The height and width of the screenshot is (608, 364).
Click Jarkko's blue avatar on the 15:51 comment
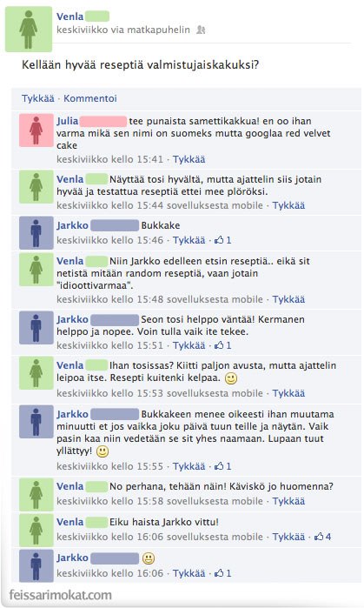36,328
